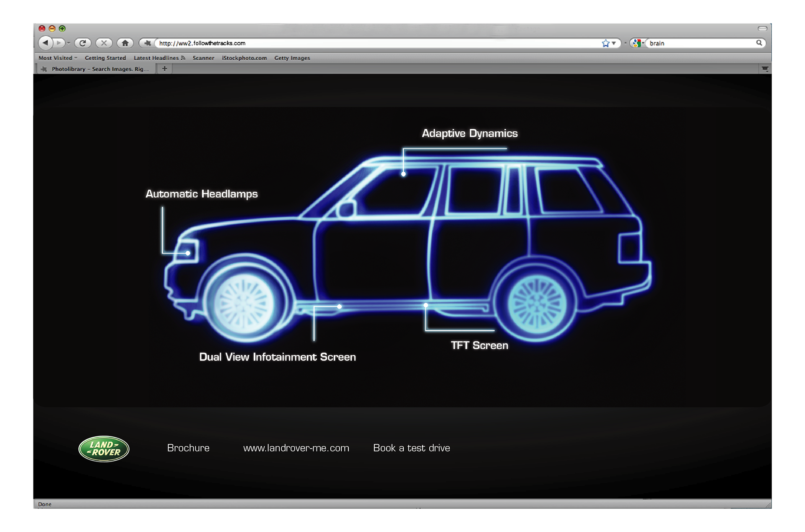
Task: Click the Dual View Infotainment Screen label
Action: pyautogui.click(x=278, y=357)
